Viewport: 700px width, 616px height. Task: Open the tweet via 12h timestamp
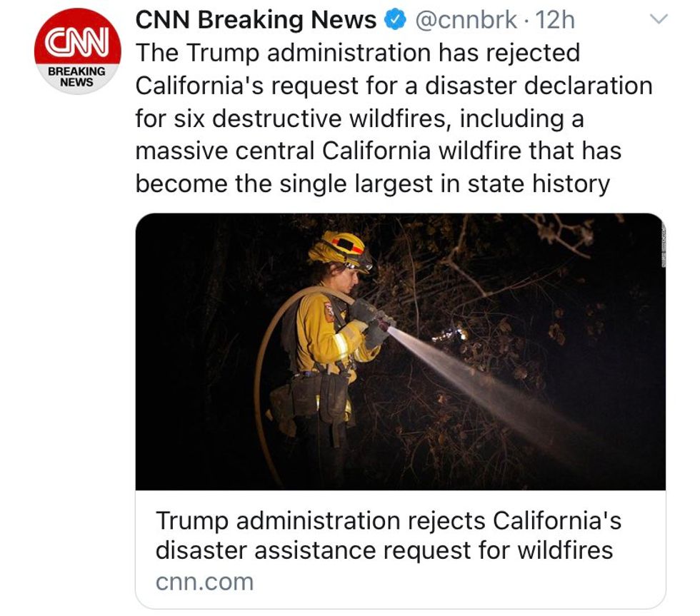pyautogui.click(x=555, y=21)
